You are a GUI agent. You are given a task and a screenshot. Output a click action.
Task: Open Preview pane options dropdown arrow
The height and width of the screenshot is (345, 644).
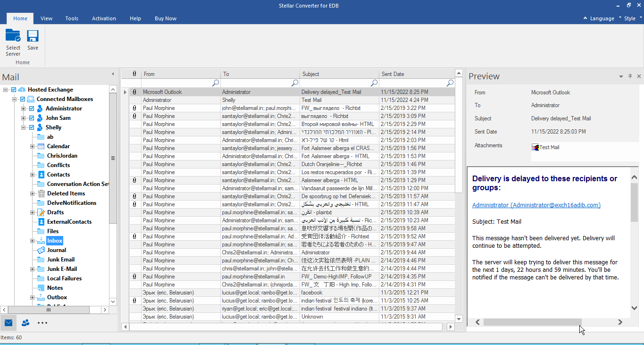tap(621, 76)
